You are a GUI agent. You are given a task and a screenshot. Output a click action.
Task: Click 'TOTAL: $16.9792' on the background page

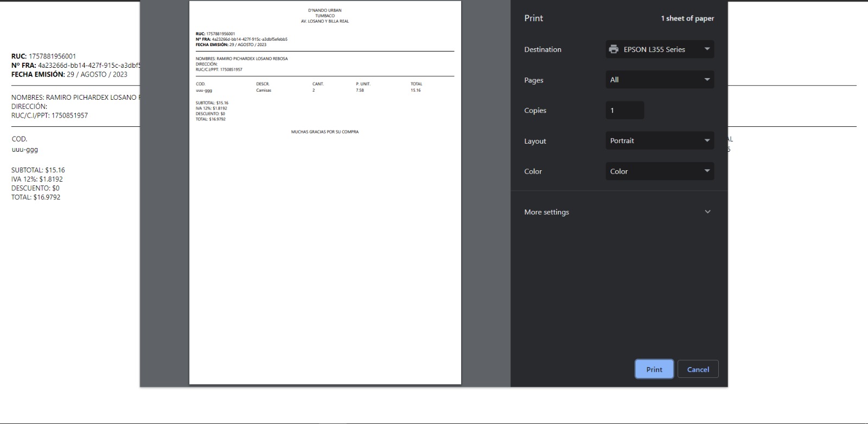click(36, 197)
